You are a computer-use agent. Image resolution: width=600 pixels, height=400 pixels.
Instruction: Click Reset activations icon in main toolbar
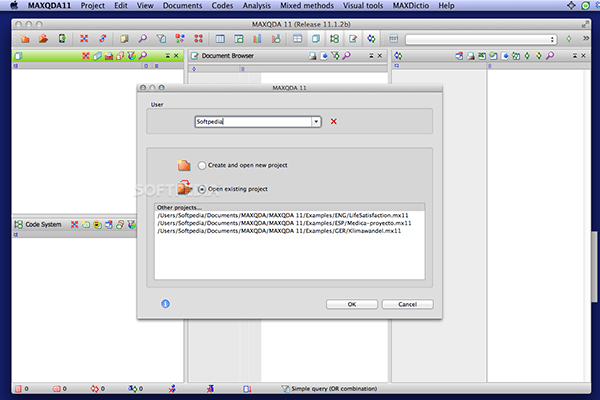pyautogui.click(x=84, y=39)
